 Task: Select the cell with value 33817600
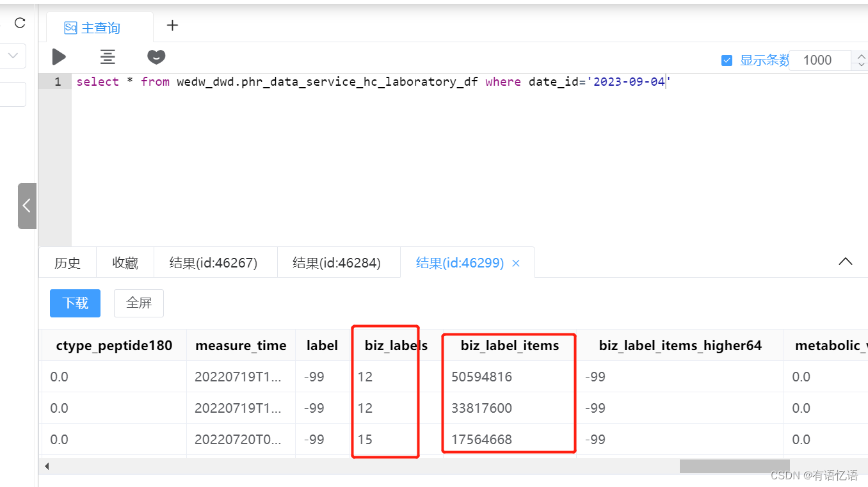[510, 408]
